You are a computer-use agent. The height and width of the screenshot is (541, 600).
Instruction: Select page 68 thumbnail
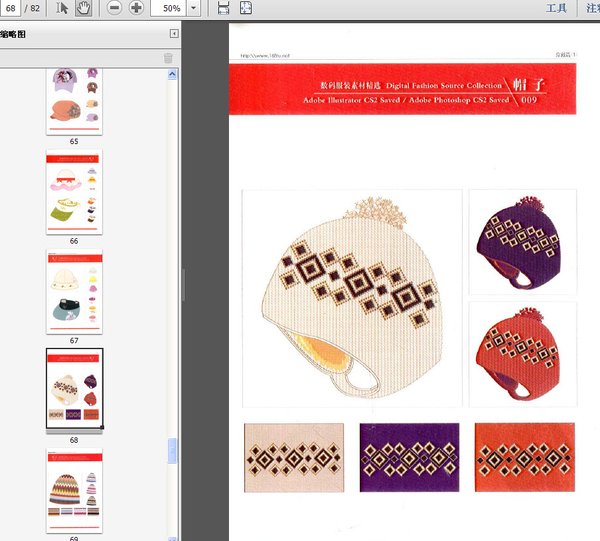(74, 388)
